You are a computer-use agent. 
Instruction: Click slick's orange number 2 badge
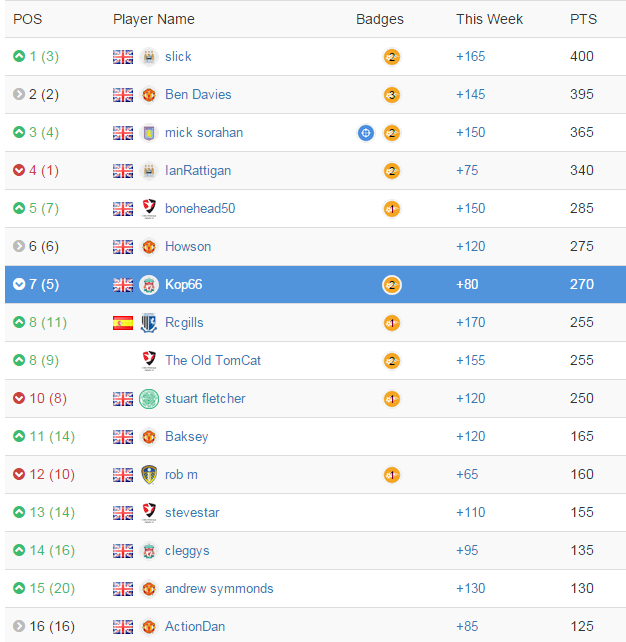tap(392, 57)
